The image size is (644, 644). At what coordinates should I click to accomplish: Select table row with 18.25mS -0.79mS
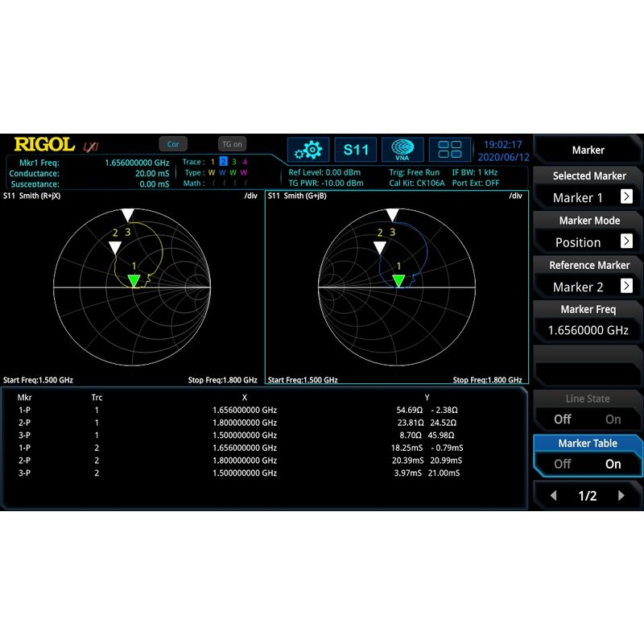coord(263,448)
